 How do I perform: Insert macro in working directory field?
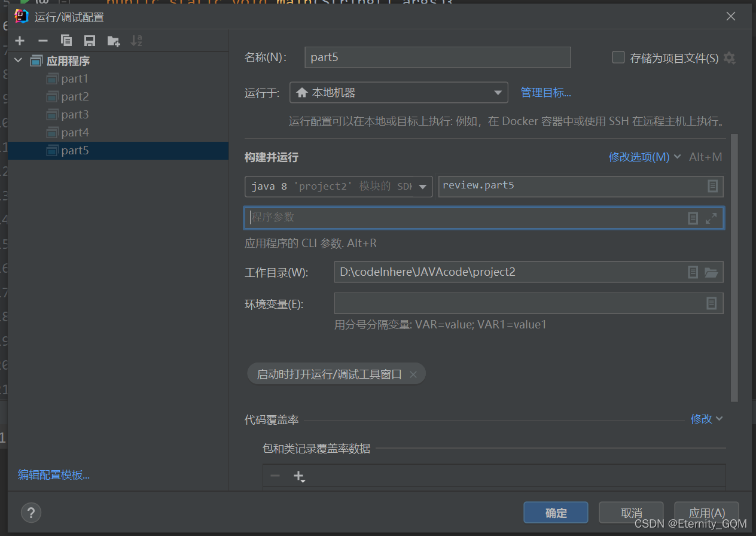[x=693, y=272]
